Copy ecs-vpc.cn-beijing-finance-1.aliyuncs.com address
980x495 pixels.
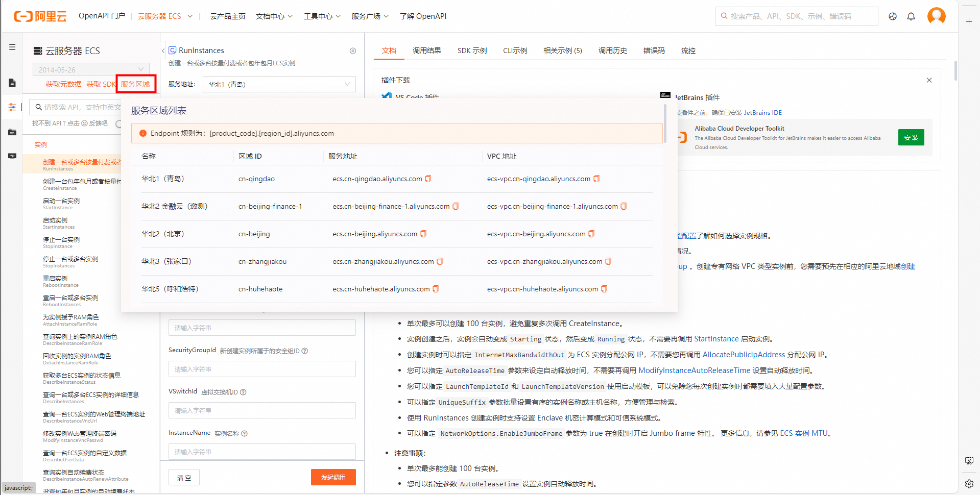point(624,206)
